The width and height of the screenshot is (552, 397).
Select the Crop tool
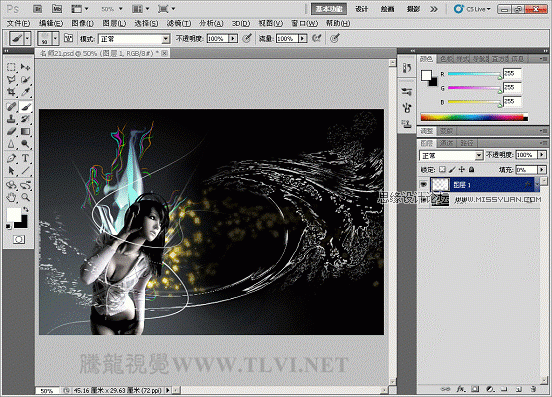point(11,92)
